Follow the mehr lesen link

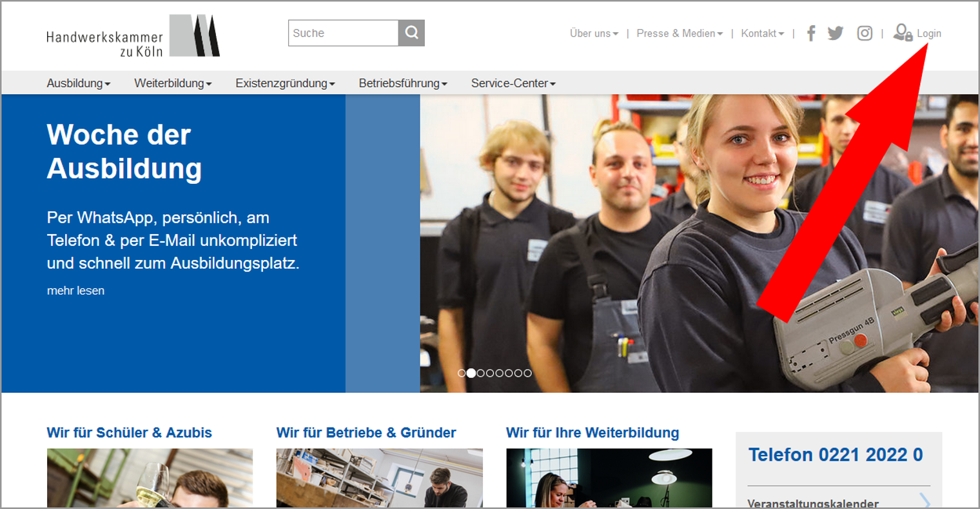coord(75,291)
